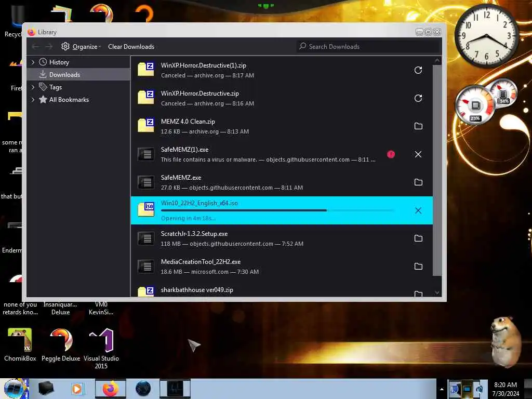532x399 pixels.
Task: Show MEMZ 4.0 Clean.zip in folder
Action: pyautogui.click(x=418, y=126)
